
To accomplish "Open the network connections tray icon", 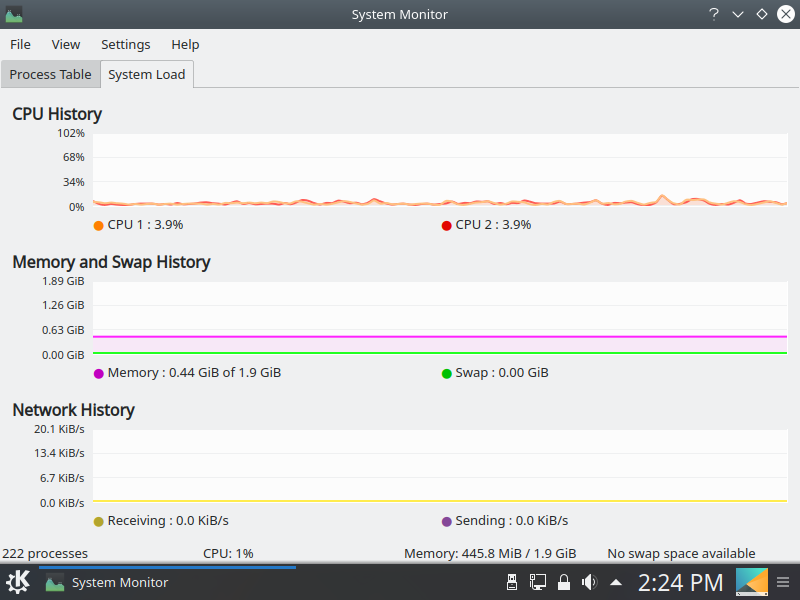I will point(538,582).
